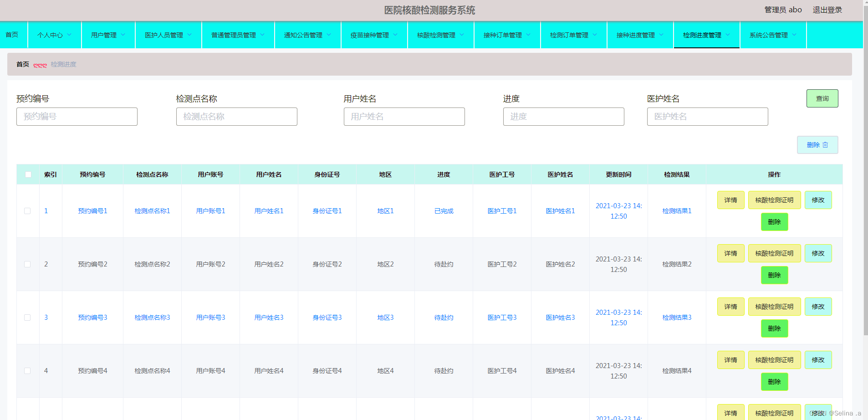Open the 检测订单管理 menu
This screenshot has height=420, width=868.
click(570, 35)
